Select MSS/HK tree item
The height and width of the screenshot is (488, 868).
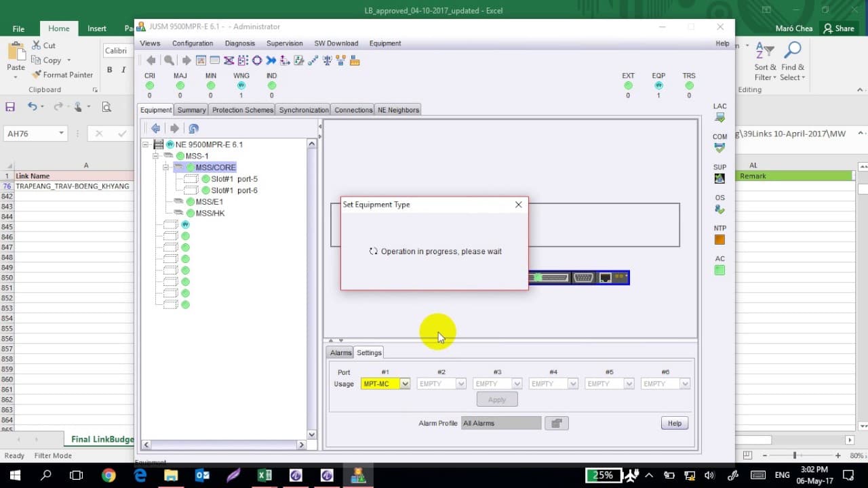click(x=210, y=213)
